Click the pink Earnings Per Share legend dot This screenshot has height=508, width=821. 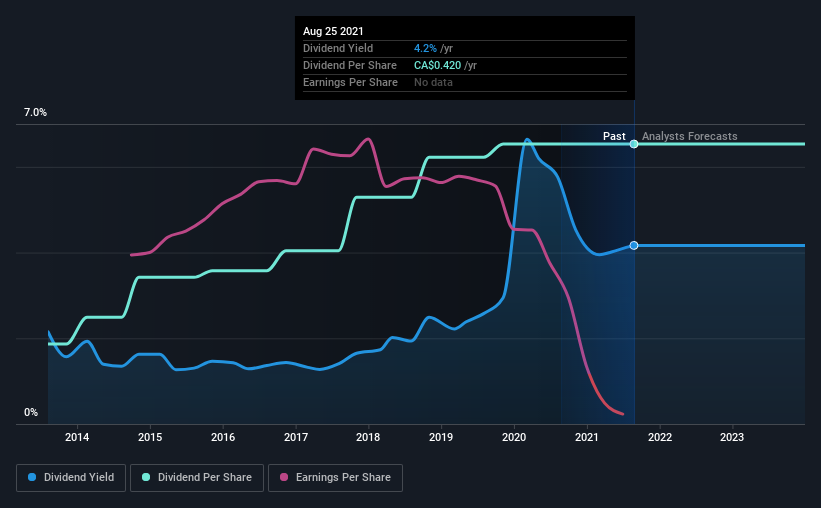[x=284, y=477]
